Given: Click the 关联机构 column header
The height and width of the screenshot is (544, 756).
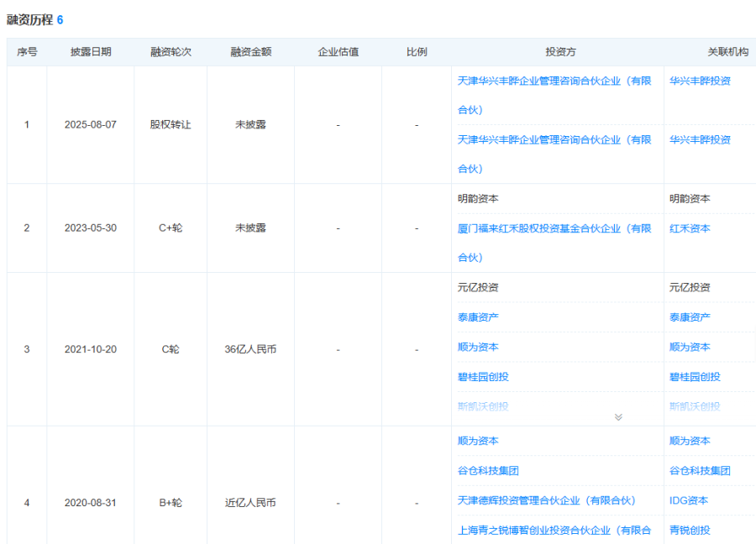Looking at the screenshot, I should [x=727, y=51].
